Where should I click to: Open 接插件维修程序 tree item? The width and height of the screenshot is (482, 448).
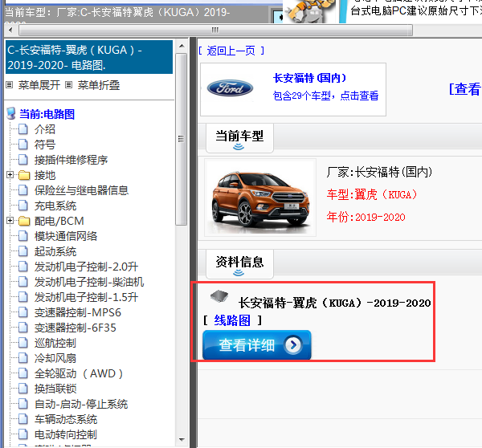[71, 160]
